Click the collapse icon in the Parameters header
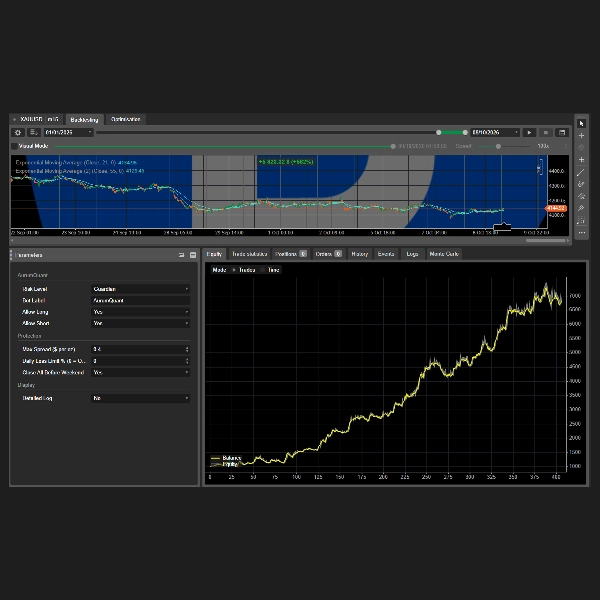The image size is (600, 600). pyautogui.click(x=193, y=255)
